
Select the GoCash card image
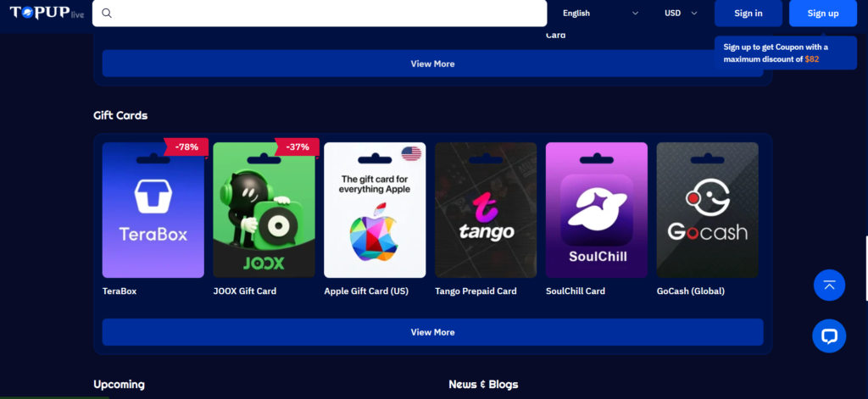pyautogui.click(x=708, y=210)
